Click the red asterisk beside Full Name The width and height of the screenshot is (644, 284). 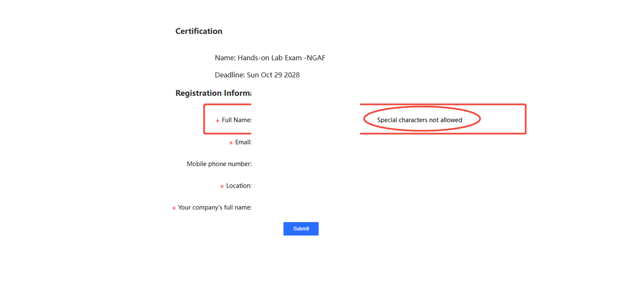coord(217,121)
